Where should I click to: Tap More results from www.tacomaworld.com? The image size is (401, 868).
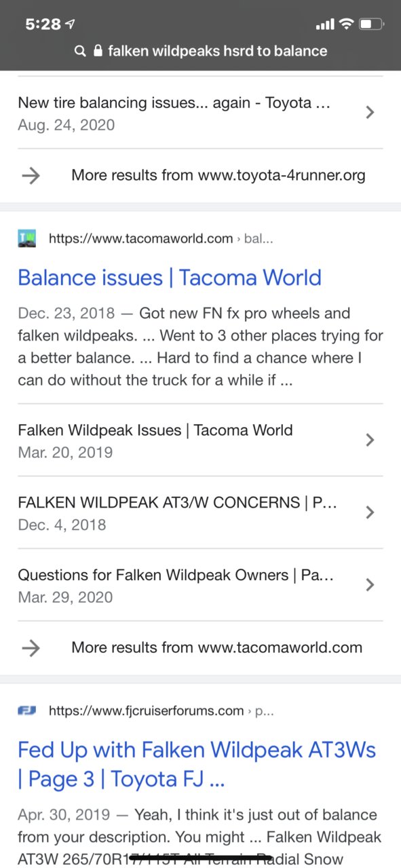217,648
